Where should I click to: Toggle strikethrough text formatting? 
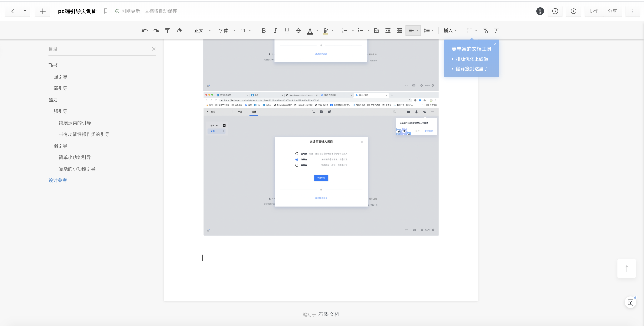pyautogui.click(x=298, y=31)
